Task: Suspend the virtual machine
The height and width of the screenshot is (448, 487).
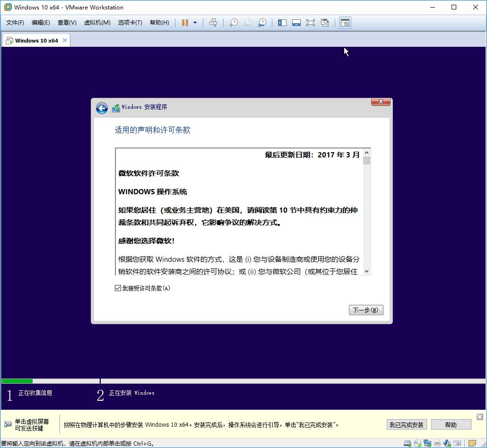Action: pyautogui.click(x=184, y=22)
